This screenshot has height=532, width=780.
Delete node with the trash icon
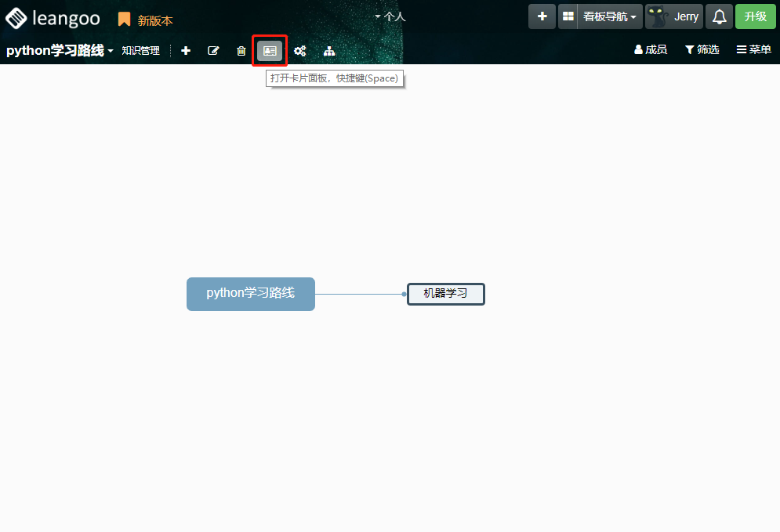[241, 51]
